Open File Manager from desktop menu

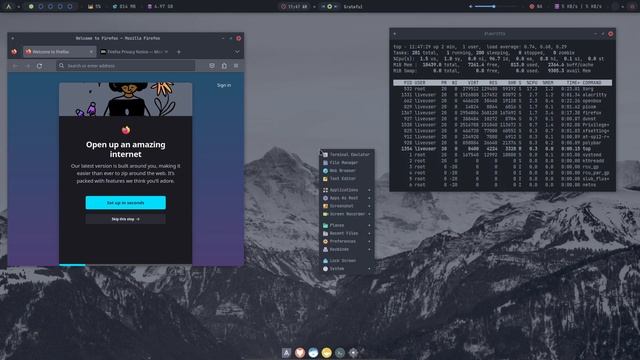346,162
